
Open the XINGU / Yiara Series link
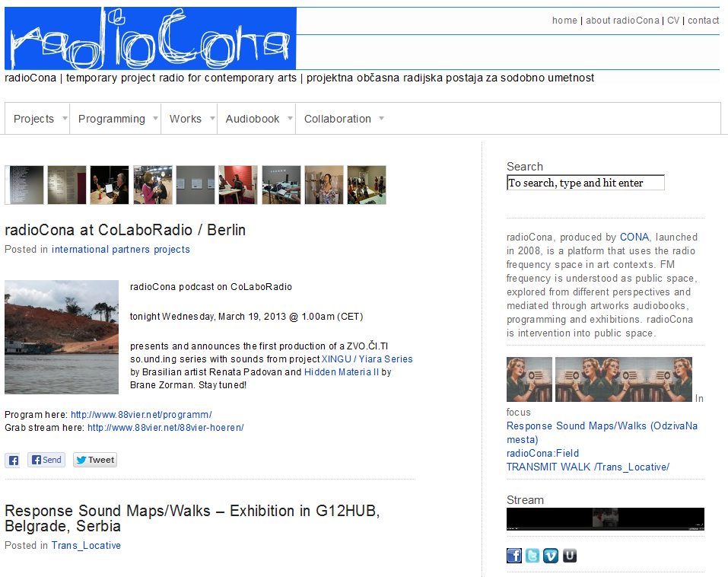coord(367,359)
